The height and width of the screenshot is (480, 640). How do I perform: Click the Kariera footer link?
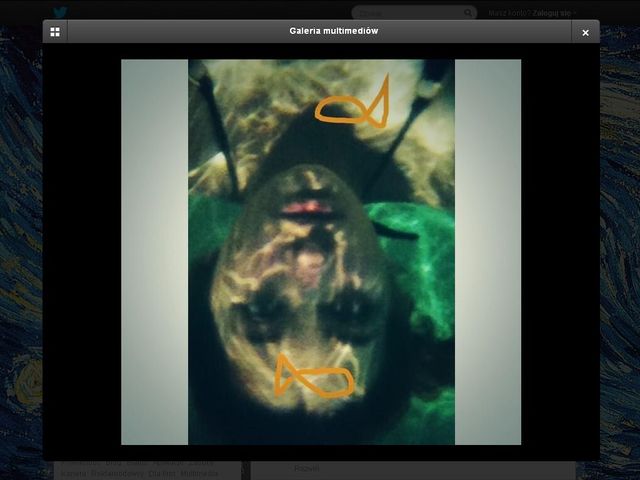pyautogui.click(x=68, y=473)
